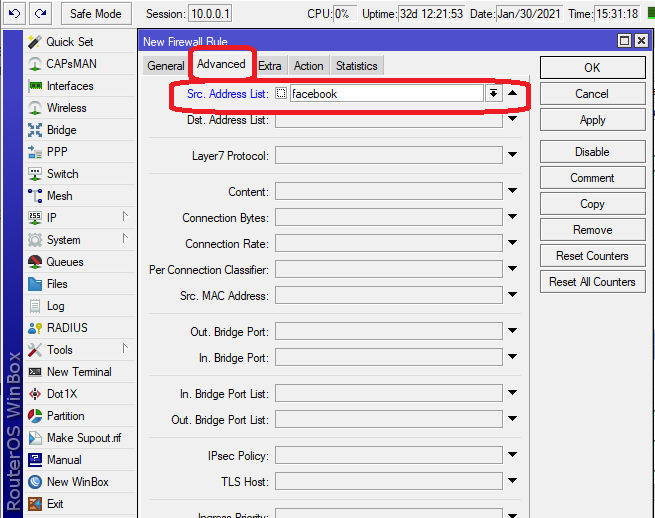Switch to the Extra tab
The width and height of the screenshot is (655, 518).
270,66
